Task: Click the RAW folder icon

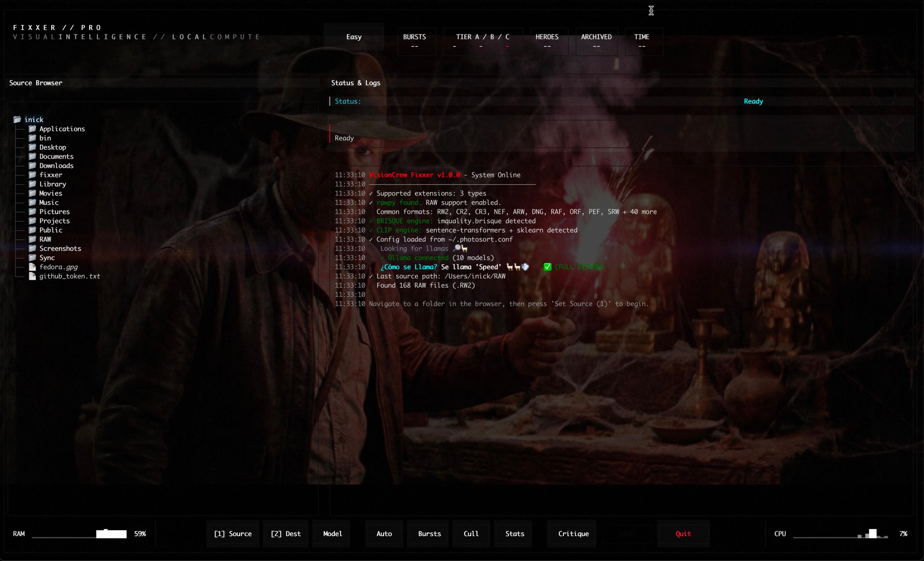Action: pyautogui.click(x=32, y=239)
